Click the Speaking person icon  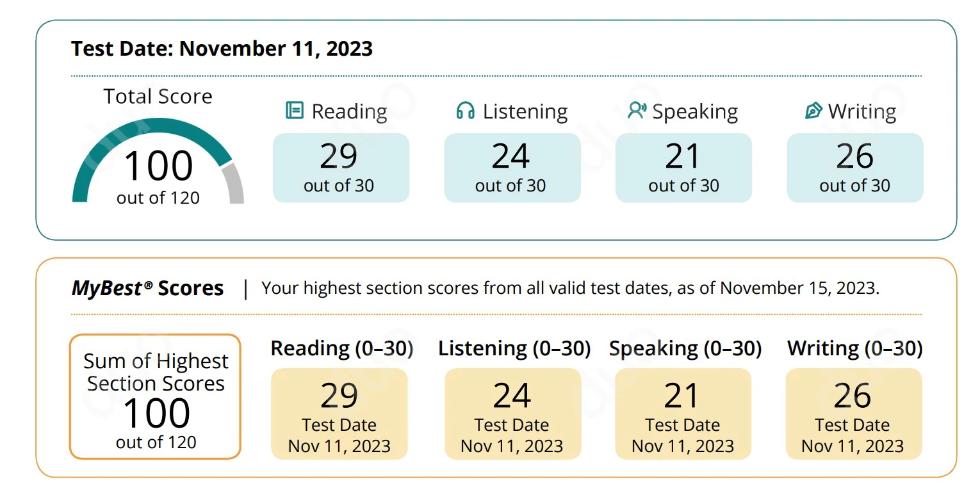[x=636, y=111]
